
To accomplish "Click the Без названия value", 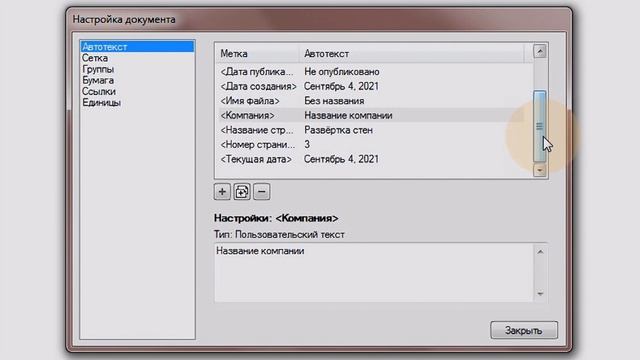I will coord(334,101).
